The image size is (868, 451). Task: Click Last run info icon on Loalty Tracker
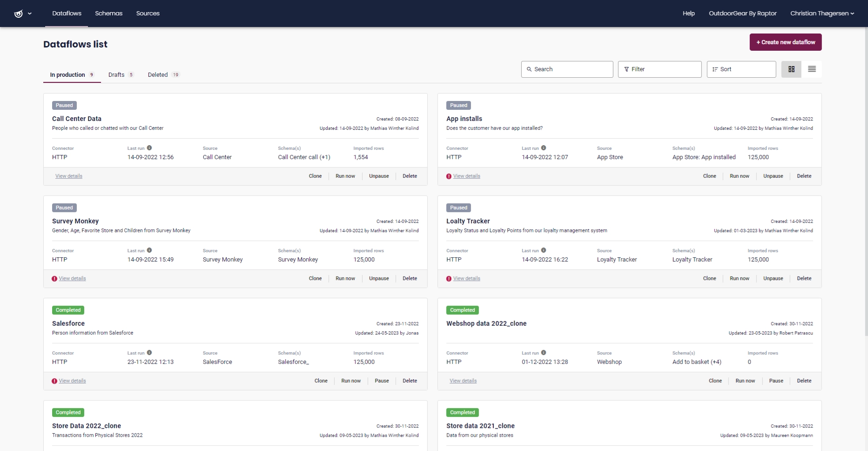[544, 250]
